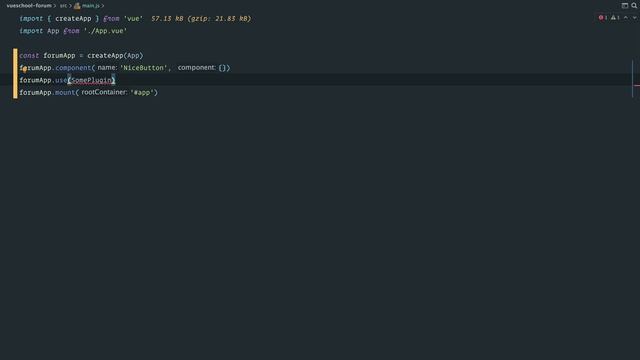Click 'forumApp' in the const declaration
Viewport: 640px width, 360px height.
59,55
